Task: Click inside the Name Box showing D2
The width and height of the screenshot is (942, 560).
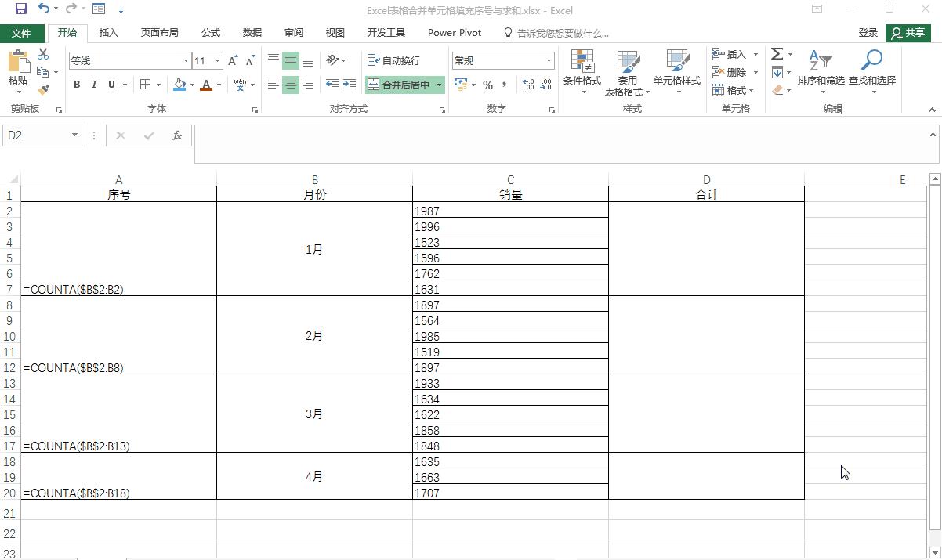Action: [x=35, y=135]
